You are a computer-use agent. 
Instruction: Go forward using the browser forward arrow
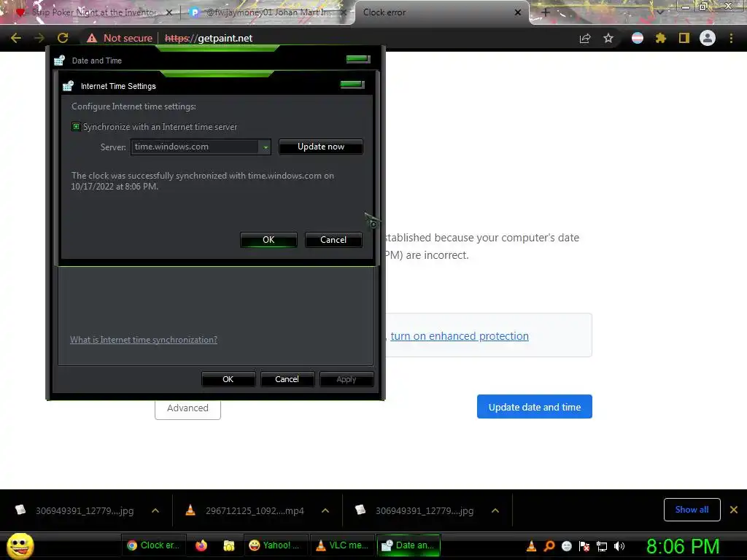coord(39,38)
